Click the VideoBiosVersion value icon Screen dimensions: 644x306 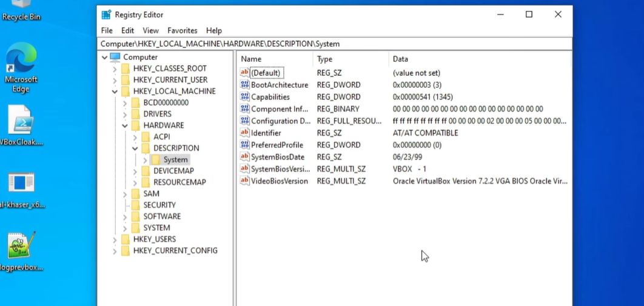tap(245, 181)
